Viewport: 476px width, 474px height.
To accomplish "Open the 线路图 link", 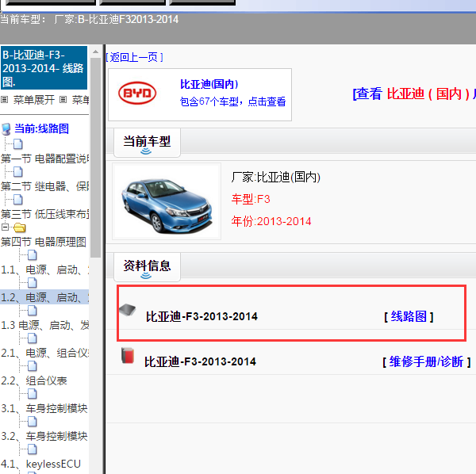I will 409,316.
